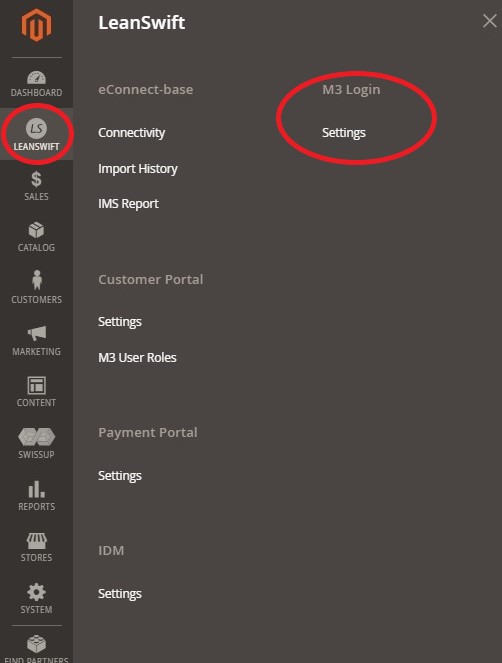502x663 pixels.
Task: Open the Find Partners icon
Action: [x=36, y=644]
